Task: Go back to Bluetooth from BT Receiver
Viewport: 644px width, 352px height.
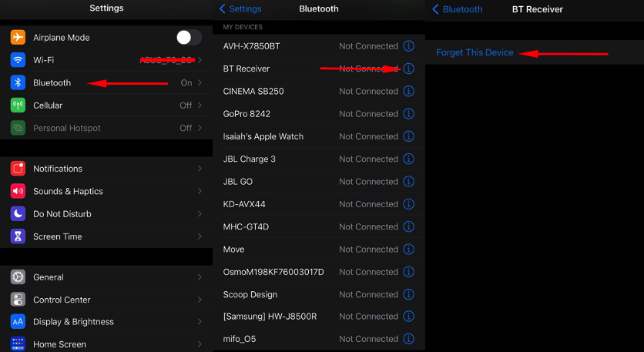Action: tap(458, 9)
